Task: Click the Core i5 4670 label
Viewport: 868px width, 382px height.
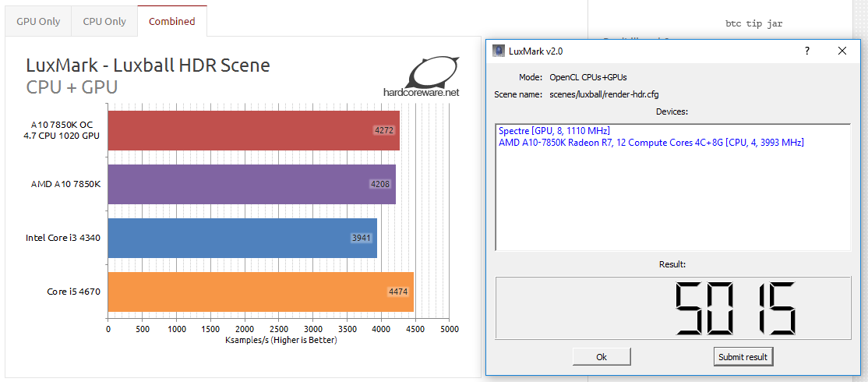Action: coord(73,292)
